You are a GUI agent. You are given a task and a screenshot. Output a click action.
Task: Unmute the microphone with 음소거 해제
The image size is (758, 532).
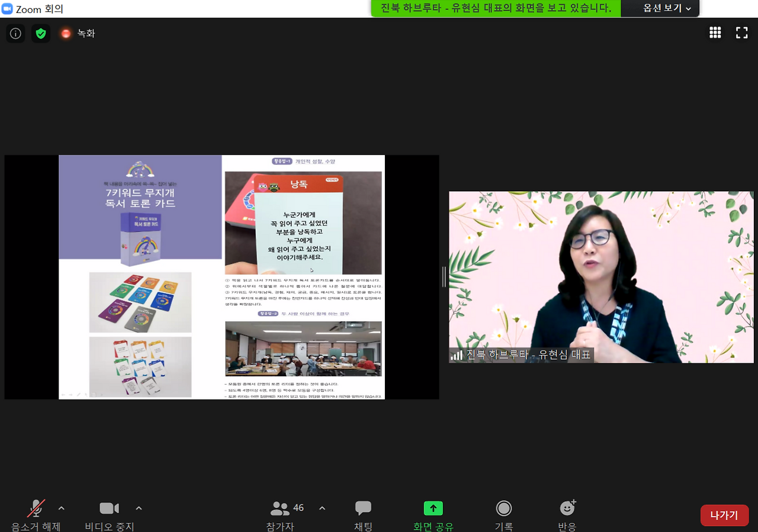[36, 515]
